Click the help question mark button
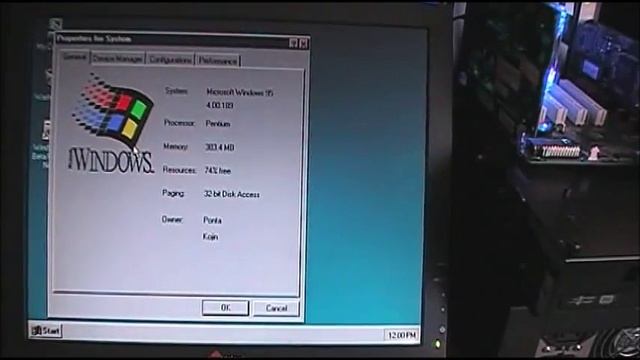This screenshot has width=640, height=360. [293, 43]
